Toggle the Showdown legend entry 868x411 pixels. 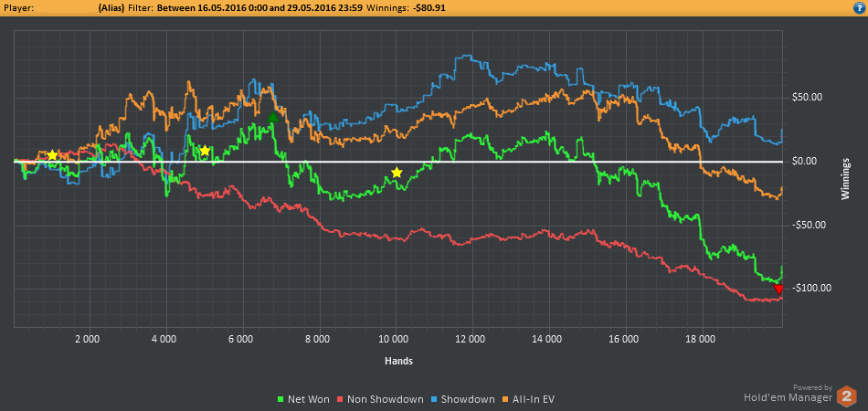[463, 399]
